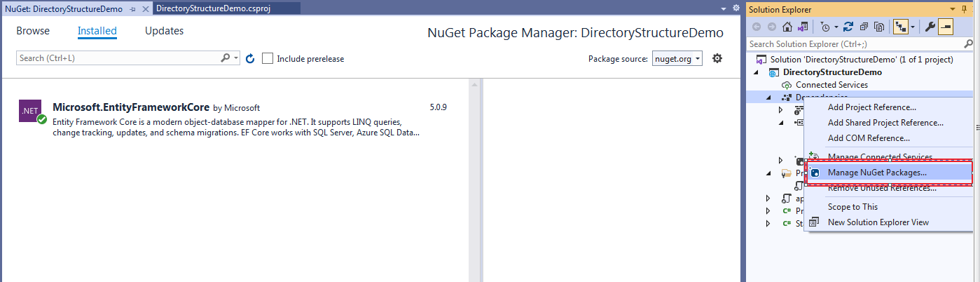Viewport: 980px width, 282px height.
Task: Switch to the Installed tab
Action: click(97, 31)
